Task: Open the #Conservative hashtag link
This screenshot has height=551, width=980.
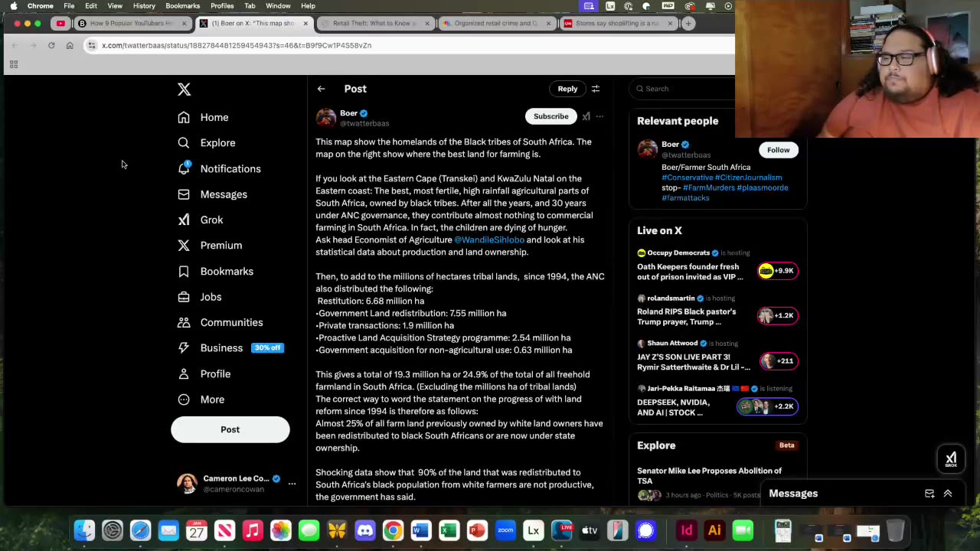Action: (687, 178)
